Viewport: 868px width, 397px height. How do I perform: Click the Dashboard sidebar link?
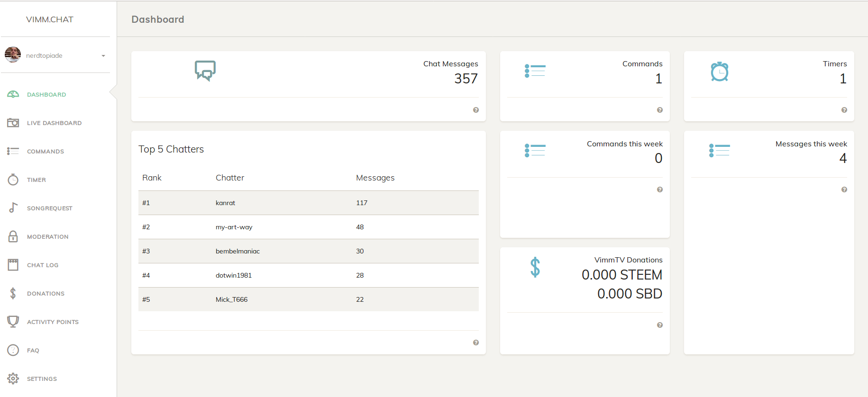(x=46, y=95)
